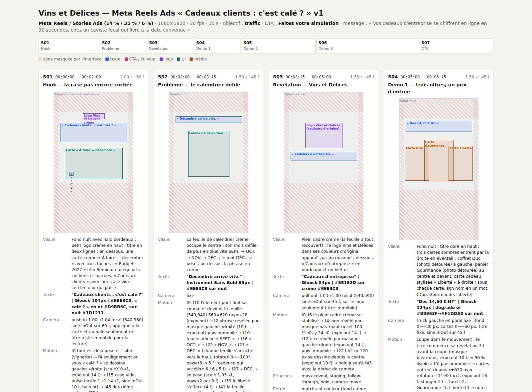
Task: Select the S02 Problème segment in the timeline strip
Action: tap(123, 46)
